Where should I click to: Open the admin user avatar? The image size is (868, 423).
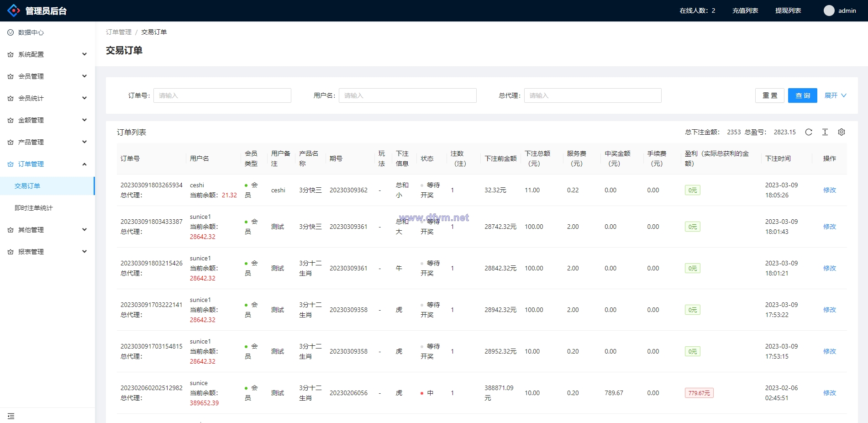(829, 11)
